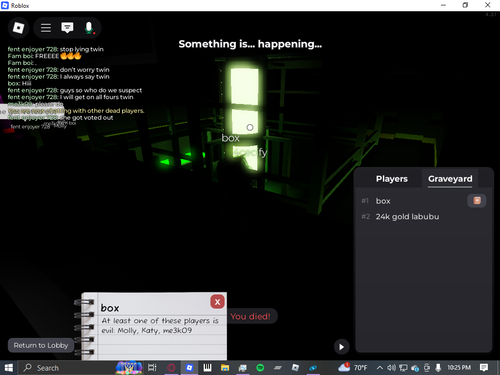The height and width of the screenshot is (375, 500).
Task: Click chat line 'stop lying twin'
Action: [x=56, y=49]
